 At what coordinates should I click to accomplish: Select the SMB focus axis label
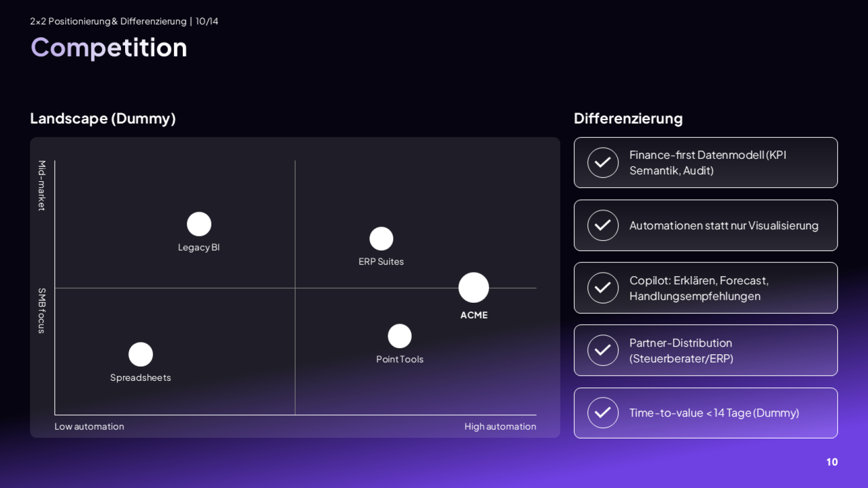[42, 310]
